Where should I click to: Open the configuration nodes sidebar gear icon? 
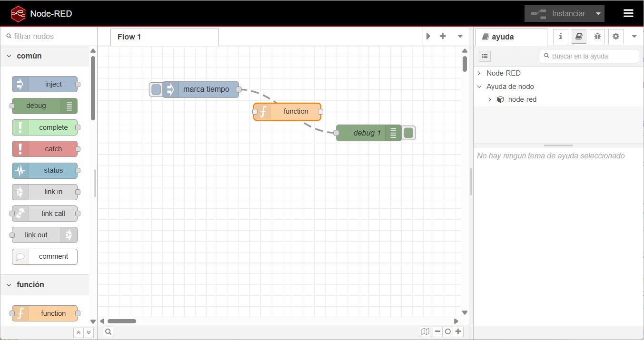click(615, 37)
